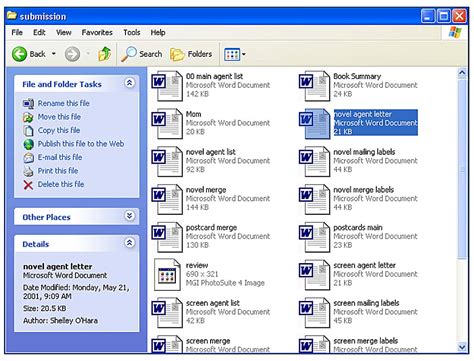Open the File menu

tap(17, 32)
